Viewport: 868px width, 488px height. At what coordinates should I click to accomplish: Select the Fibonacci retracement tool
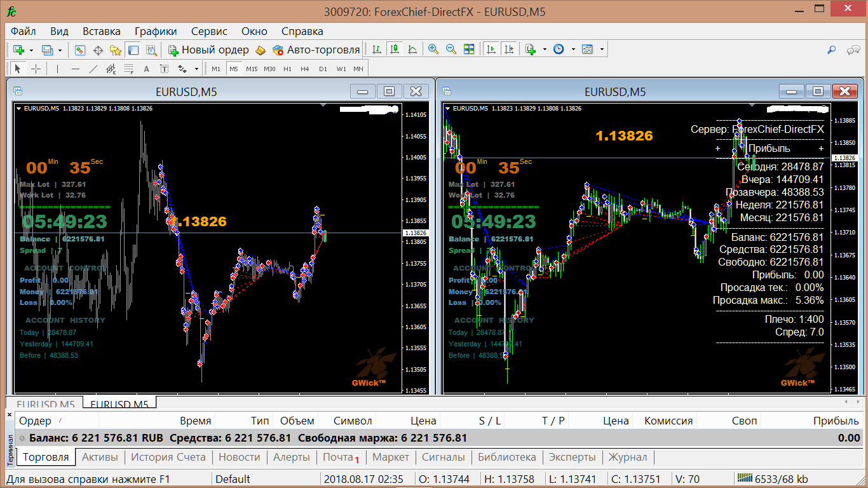point(128,69)
